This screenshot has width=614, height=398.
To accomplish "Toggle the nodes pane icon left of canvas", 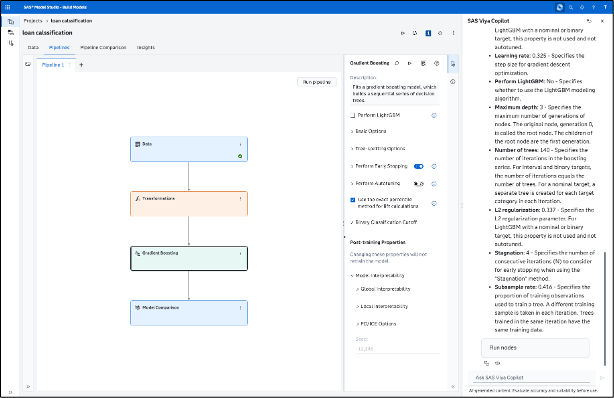I will coord(28,64).
